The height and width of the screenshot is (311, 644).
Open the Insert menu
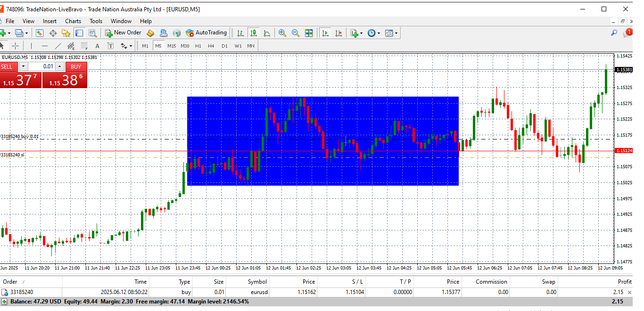point(50,21)
